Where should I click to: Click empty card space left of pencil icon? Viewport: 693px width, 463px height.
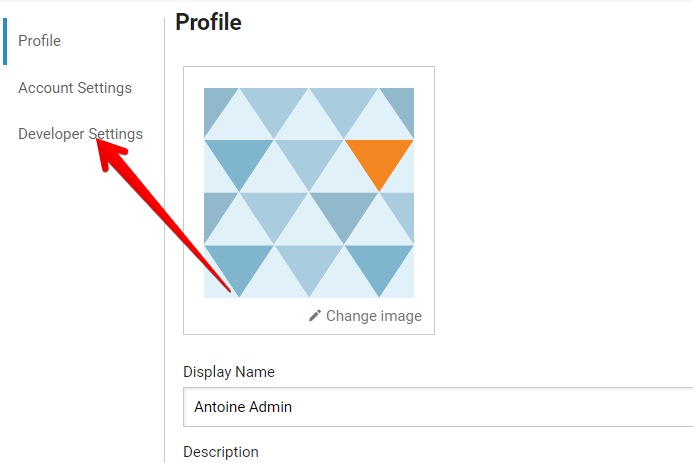pyautogui.click(x=248, y=316)
